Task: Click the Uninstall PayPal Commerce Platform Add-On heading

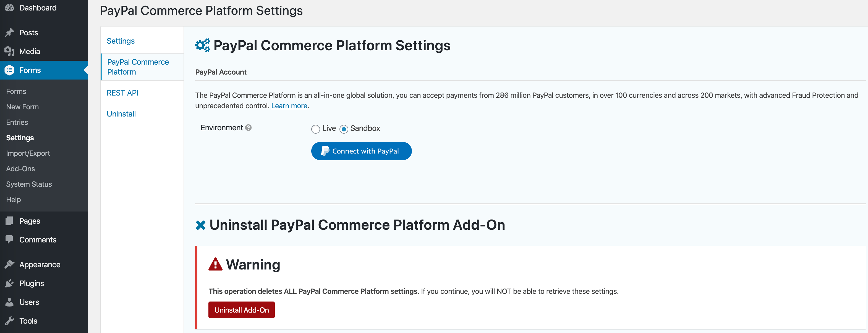Action: 357,225
